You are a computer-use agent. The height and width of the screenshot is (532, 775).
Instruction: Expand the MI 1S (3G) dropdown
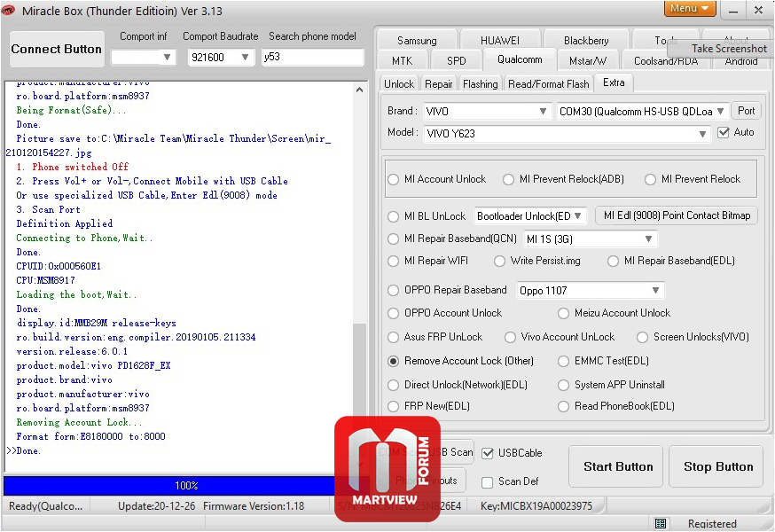[x=591, y=239]
